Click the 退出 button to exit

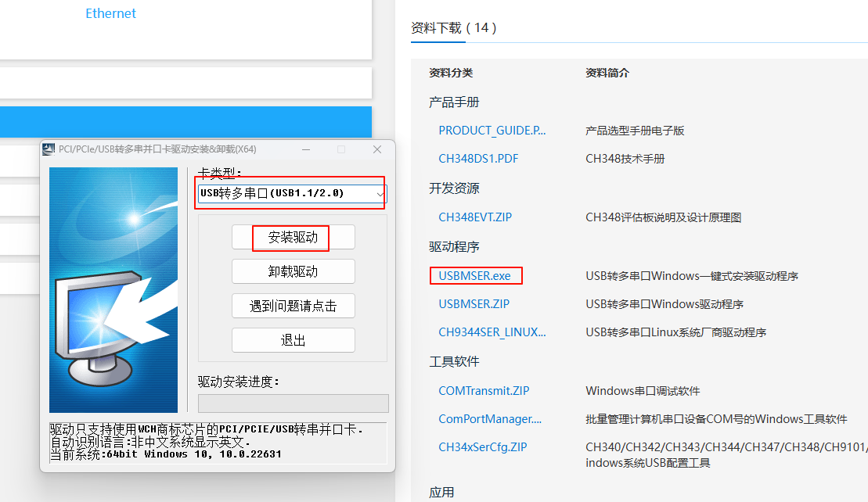click(x=293, y=340)
